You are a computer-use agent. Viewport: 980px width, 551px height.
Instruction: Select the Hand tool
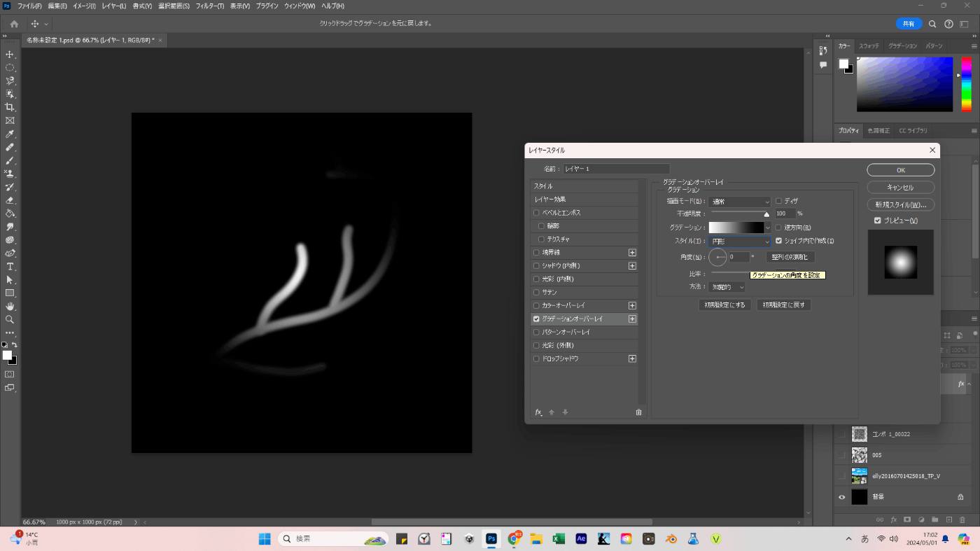pos(10,306)
